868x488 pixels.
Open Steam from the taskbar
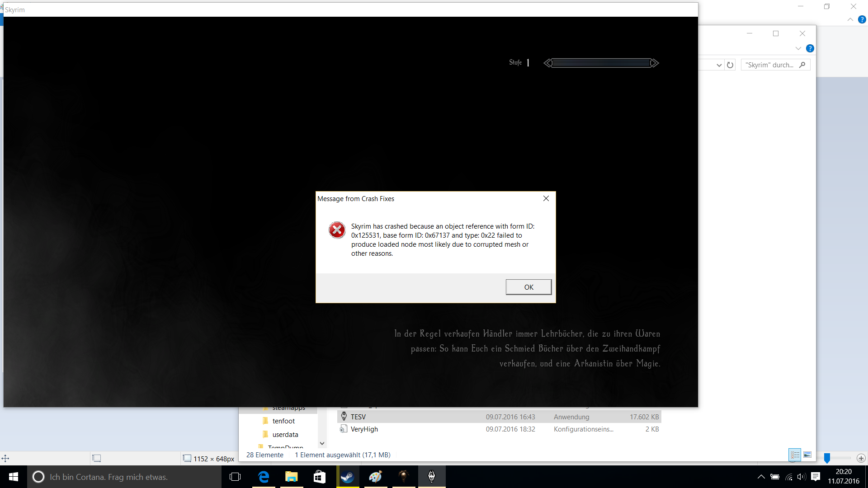(348, 477)
